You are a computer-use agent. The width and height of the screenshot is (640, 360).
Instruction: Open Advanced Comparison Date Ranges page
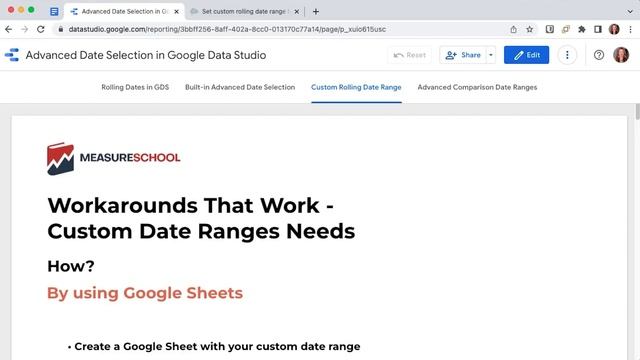pyautogui.click(x=477, y=87)
